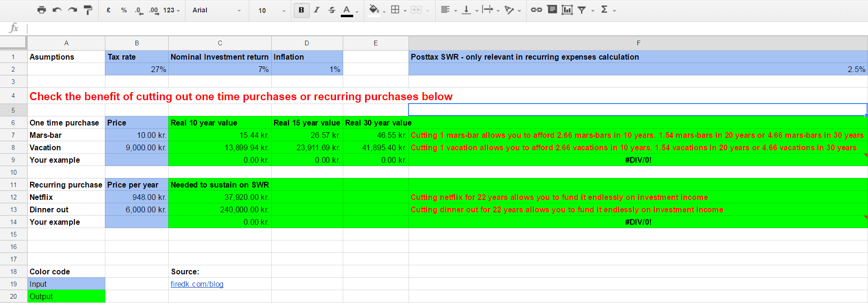Toggle italic text style
This screenshot has width=868, height=303.
click(317, 10)
